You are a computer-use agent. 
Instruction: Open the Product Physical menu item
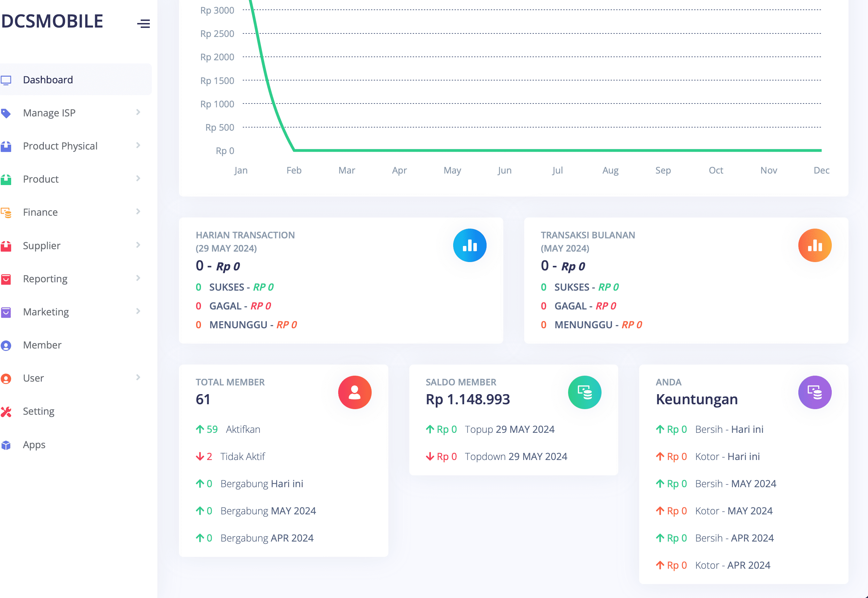click(x=60, y=146)
